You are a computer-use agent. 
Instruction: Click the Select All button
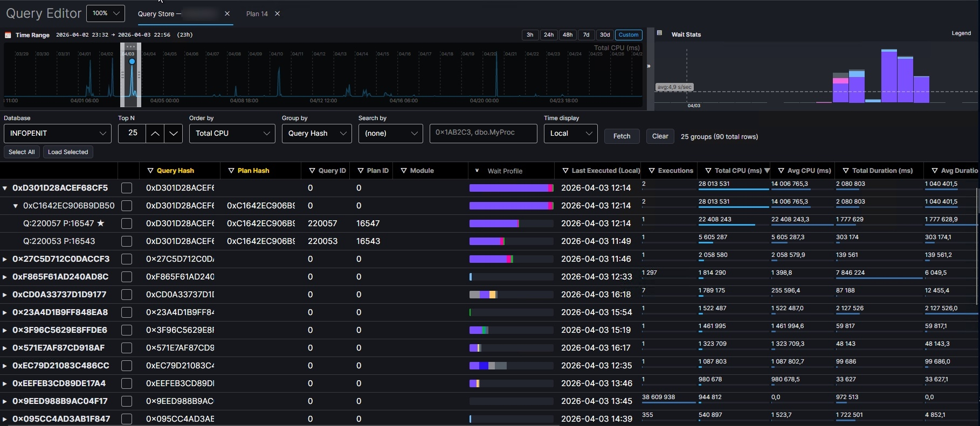coord(22,152)
